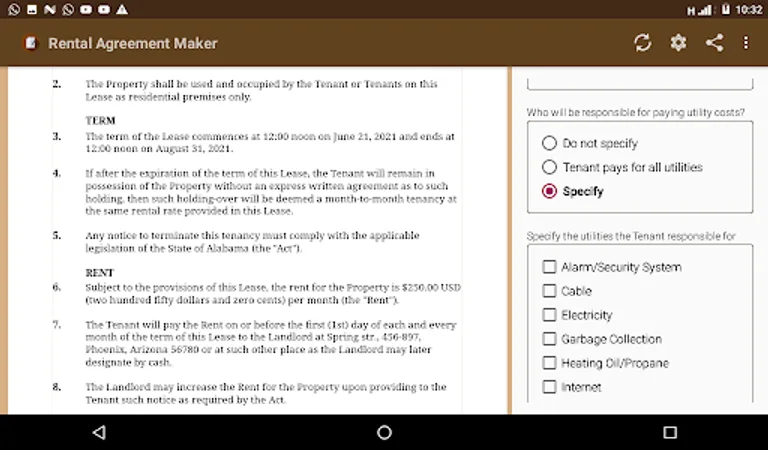Image resolution: width=768 pixels, height=450 pixels.
Task: Tap the battery indicator in status bar
Action: 725,9
